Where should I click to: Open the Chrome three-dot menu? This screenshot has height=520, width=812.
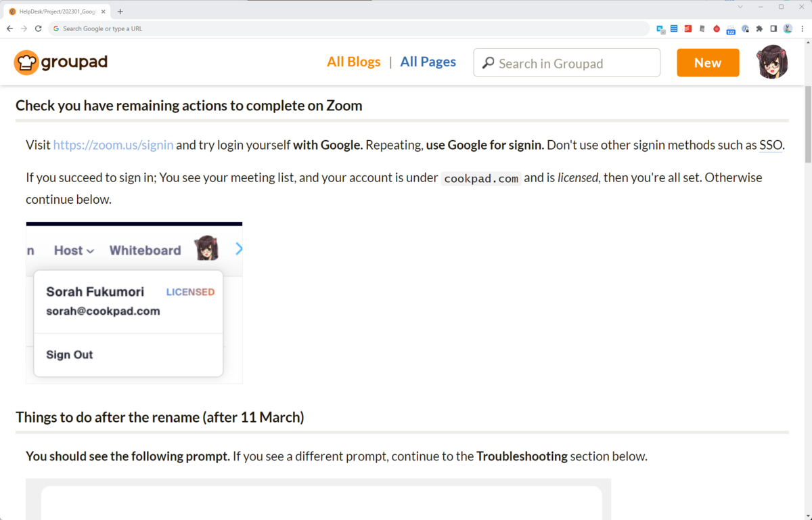[803, 28]
